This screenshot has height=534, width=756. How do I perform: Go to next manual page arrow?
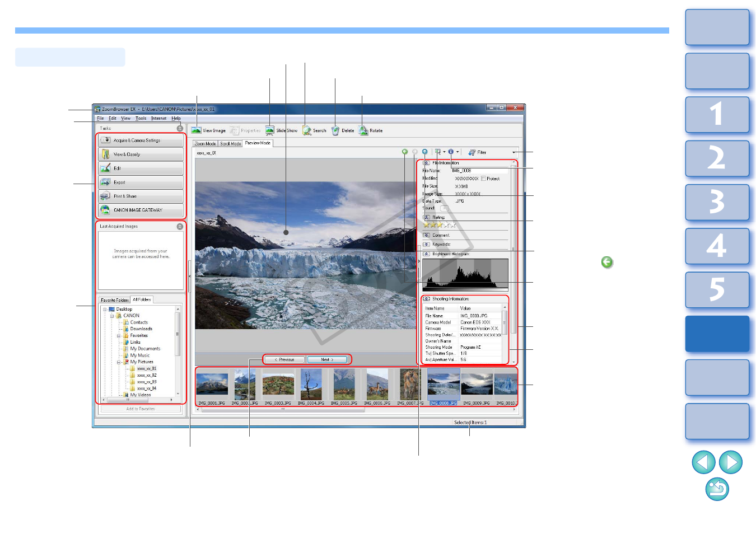pos(731,462)
